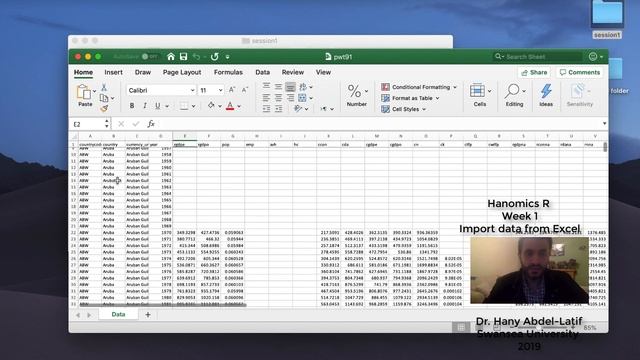Save the workbook with the floppy icon
640x360 pixels.
(184, 57)
